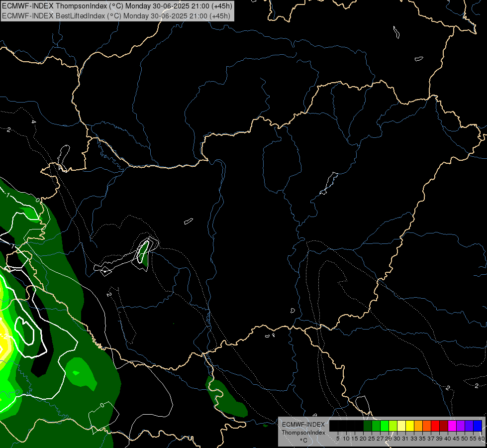Click the legend tick value 50
This screenshot has width=487, height=448.
pos(465,439)
